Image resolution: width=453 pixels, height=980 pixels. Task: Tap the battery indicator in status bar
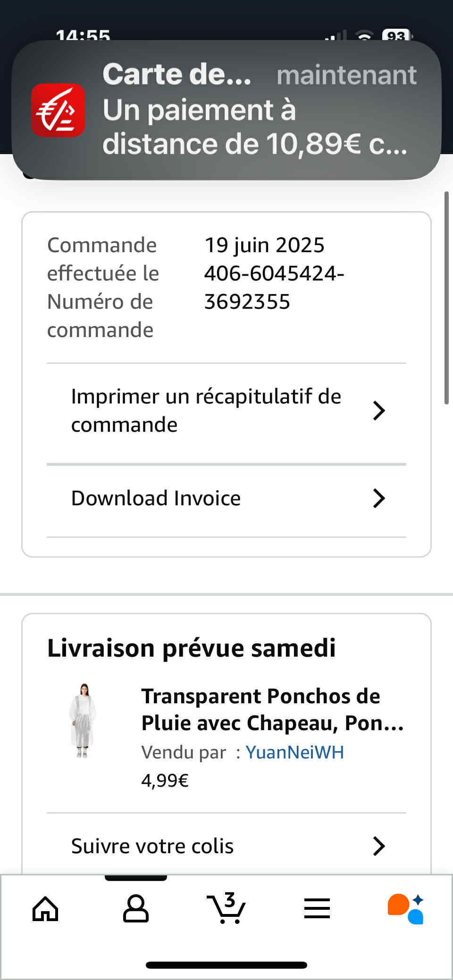[397, 35]
